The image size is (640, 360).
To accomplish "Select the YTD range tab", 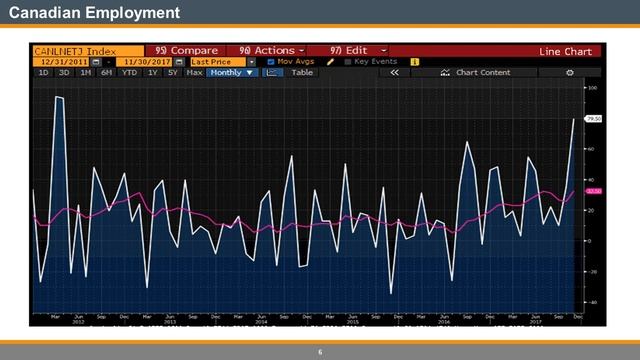I will coord(130,73).
